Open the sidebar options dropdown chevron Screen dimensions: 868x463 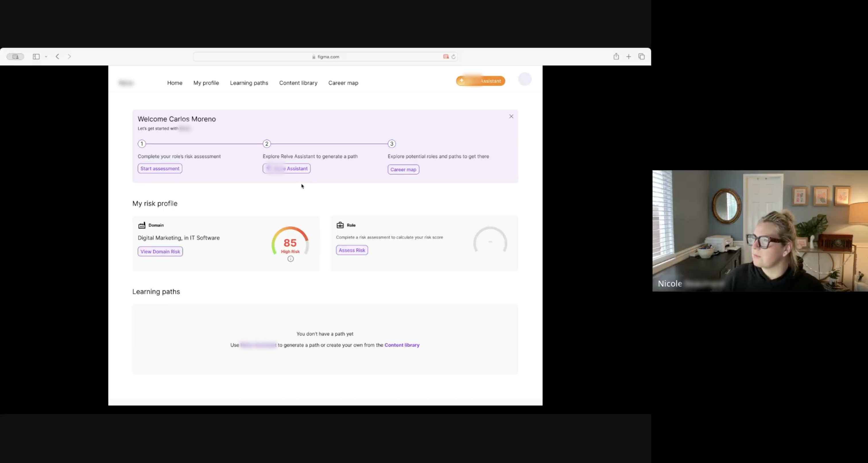click(46, 57)
